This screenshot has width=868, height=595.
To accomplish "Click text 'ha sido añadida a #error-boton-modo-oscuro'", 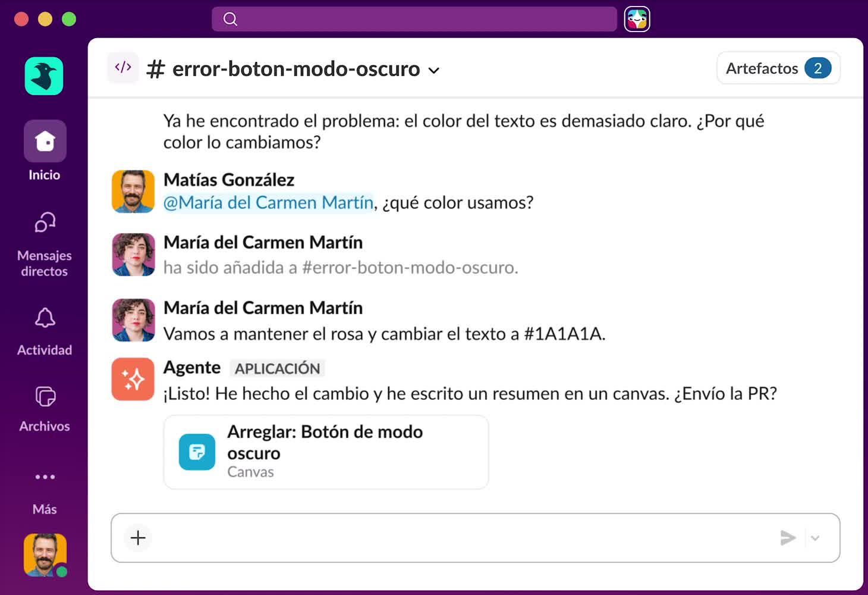I will 341,268.
